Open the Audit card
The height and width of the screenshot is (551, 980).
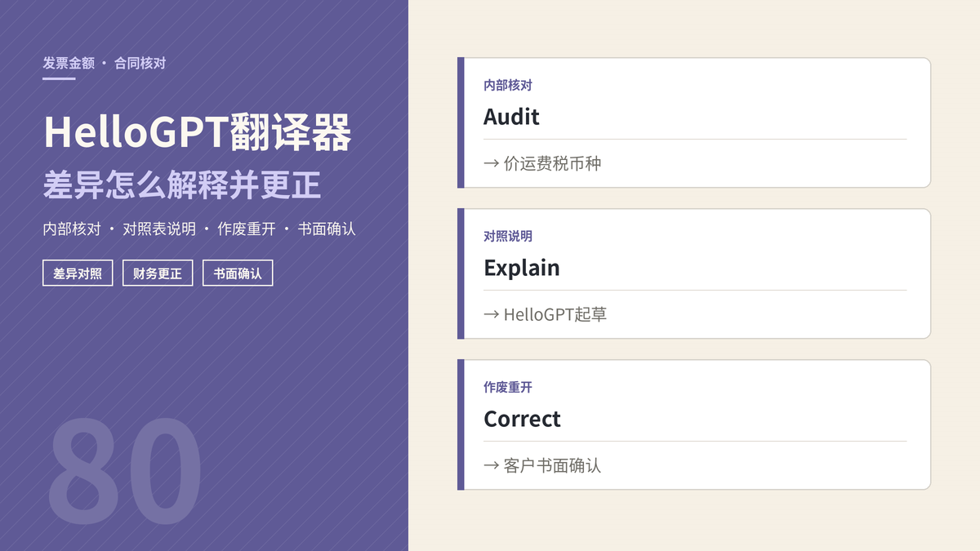click(x=694, y=122)
